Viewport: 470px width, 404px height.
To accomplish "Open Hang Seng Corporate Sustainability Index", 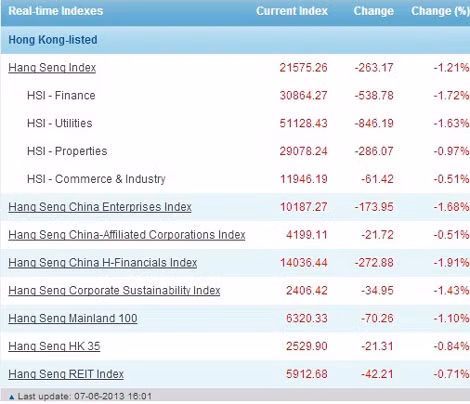I will click(114, 291).
